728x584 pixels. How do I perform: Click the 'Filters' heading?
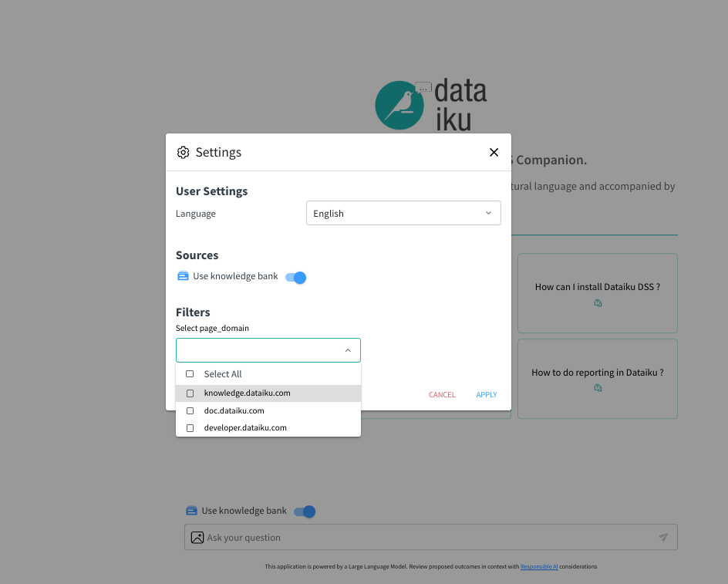193,312
